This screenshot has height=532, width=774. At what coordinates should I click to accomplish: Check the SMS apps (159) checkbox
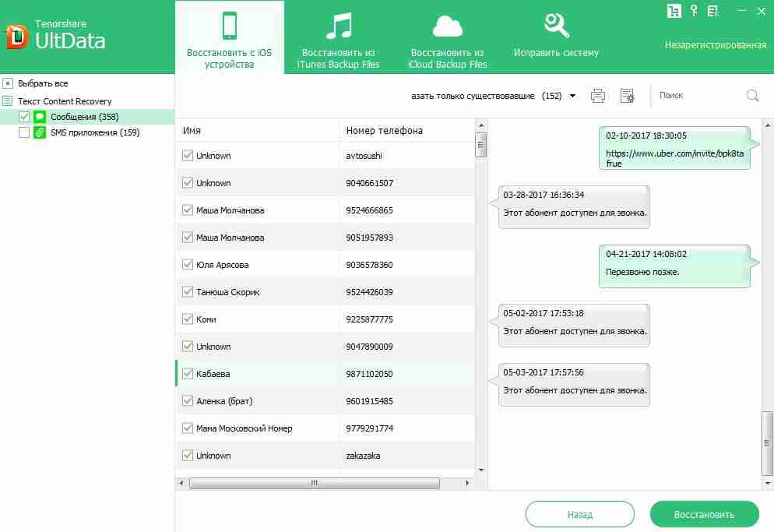coord(23,132)
